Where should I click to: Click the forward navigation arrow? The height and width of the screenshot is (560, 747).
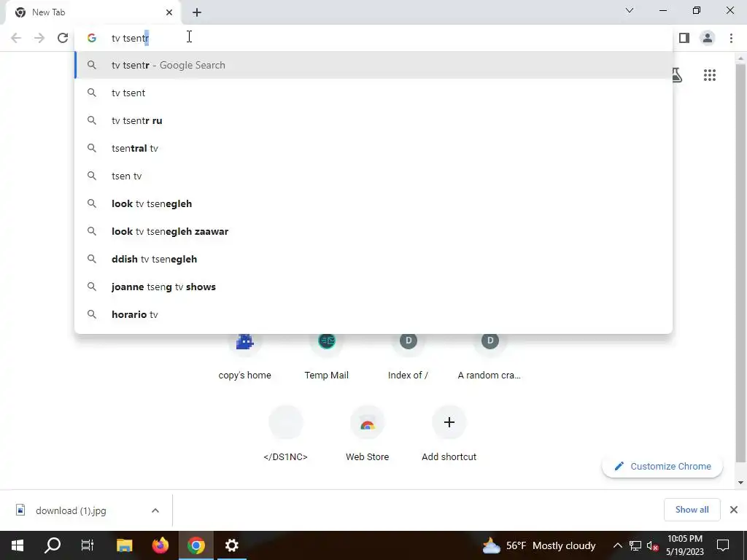39,38
